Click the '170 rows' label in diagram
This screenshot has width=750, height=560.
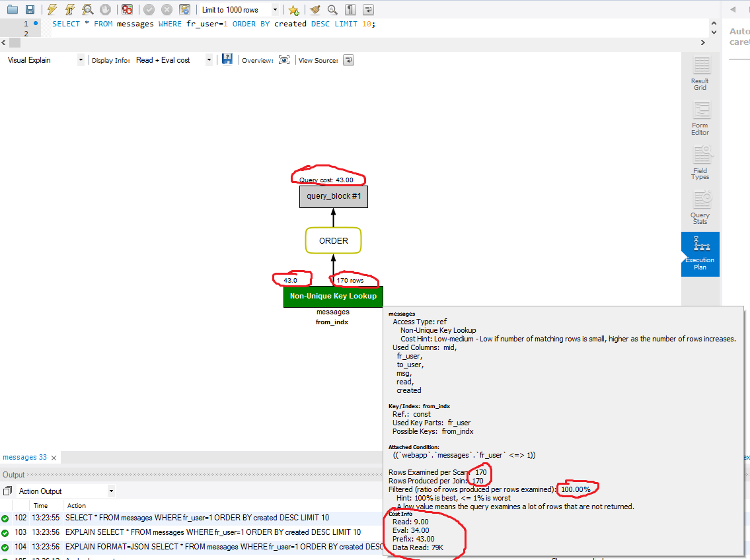tap(350, 281)
